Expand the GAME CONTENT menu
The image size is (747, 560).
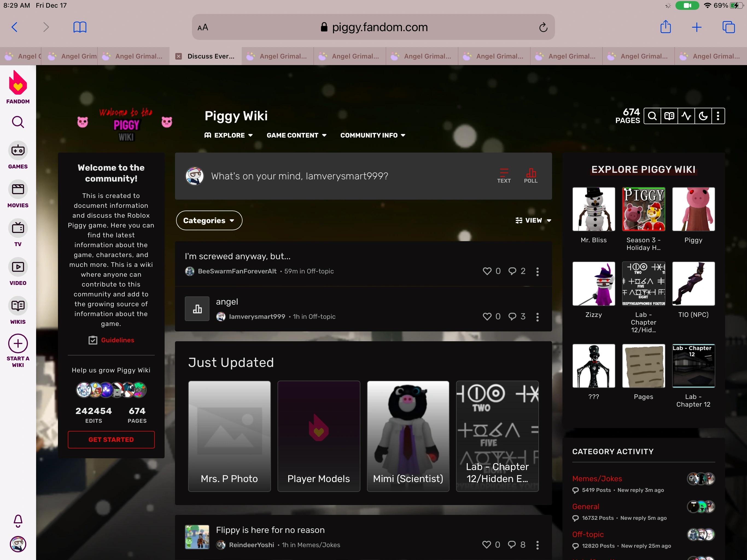(296, 135)
